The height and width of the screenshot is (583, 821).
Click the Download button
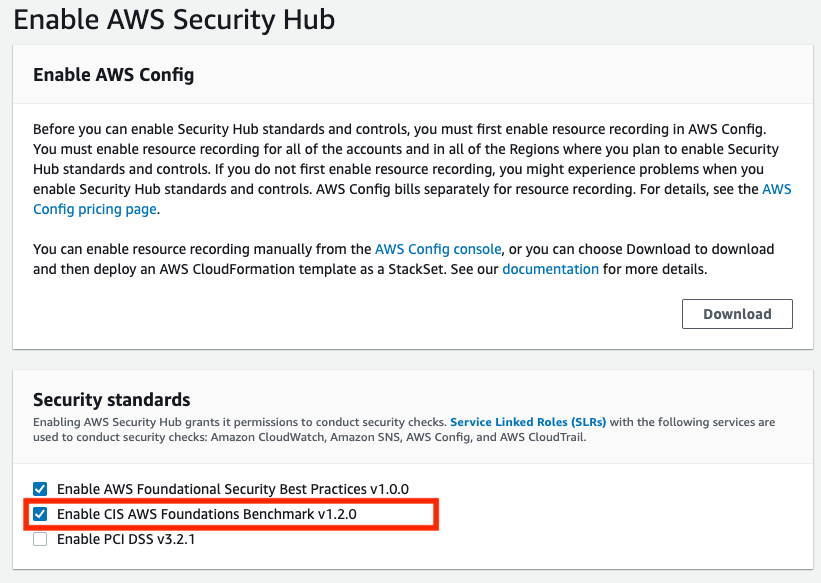pyautogui.click(x=737, y=314)
